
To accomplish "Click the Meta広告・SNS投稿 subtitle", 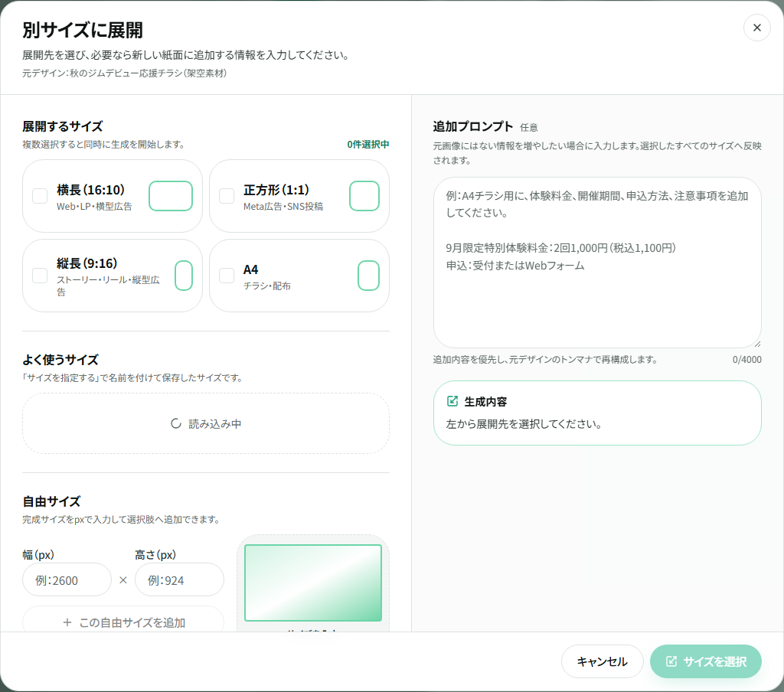I will pos(283,207).
